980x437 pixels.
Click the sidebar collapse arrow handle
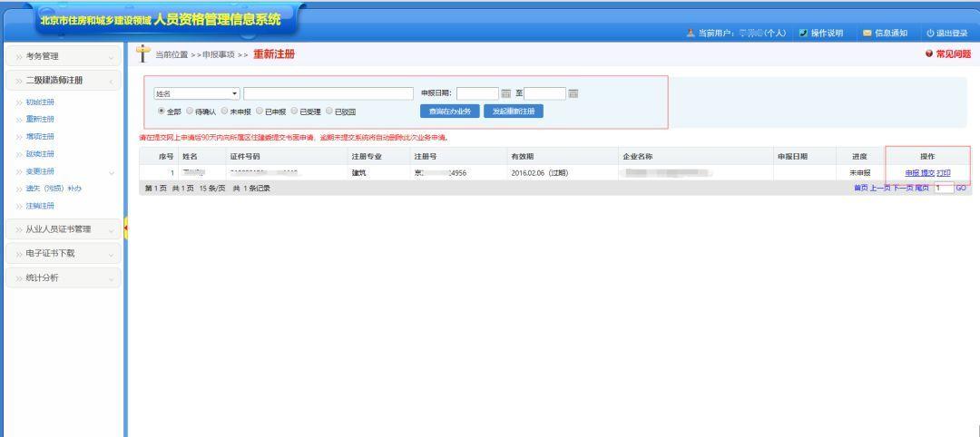126,228
